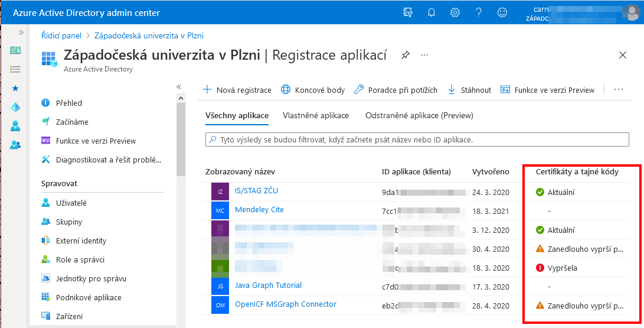
Task: Click the Řídicí panel breadcrumb
Action: tap(61, 36)
